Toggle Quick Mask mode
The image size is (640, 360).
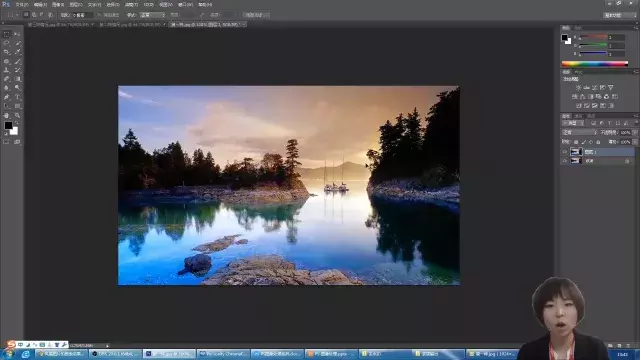click(7, 142)
